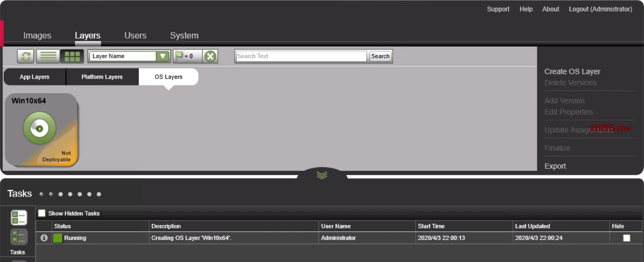Screen dimensions: 644x262
Task: Click the green refresh icon in toolbar
Action: (x=26, y=56)
